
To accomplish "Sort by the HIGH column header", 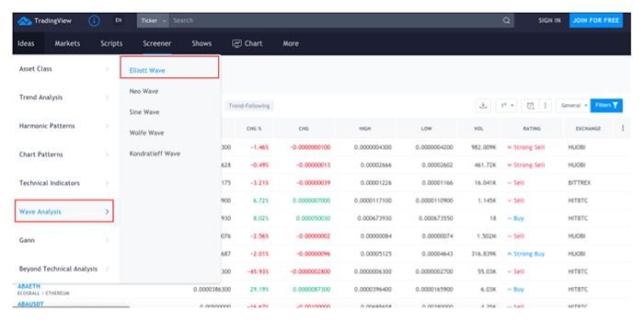I will point(364,129).
